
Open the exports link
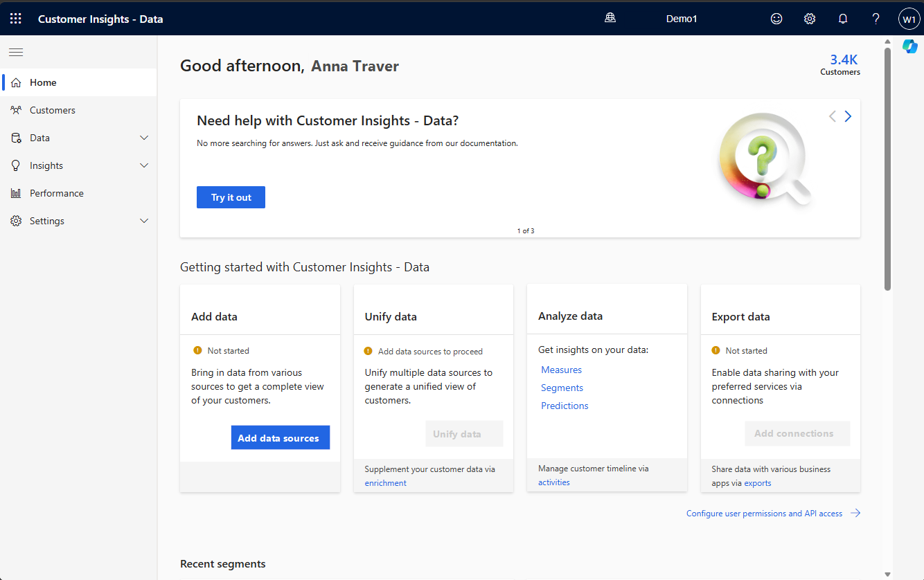[758, 483]
